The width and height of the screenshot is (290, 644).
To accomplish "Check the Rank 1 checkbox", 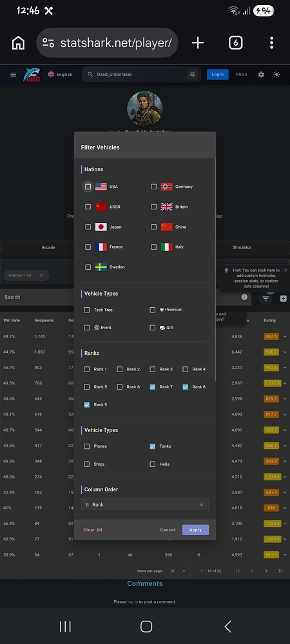I will point(86,369).
